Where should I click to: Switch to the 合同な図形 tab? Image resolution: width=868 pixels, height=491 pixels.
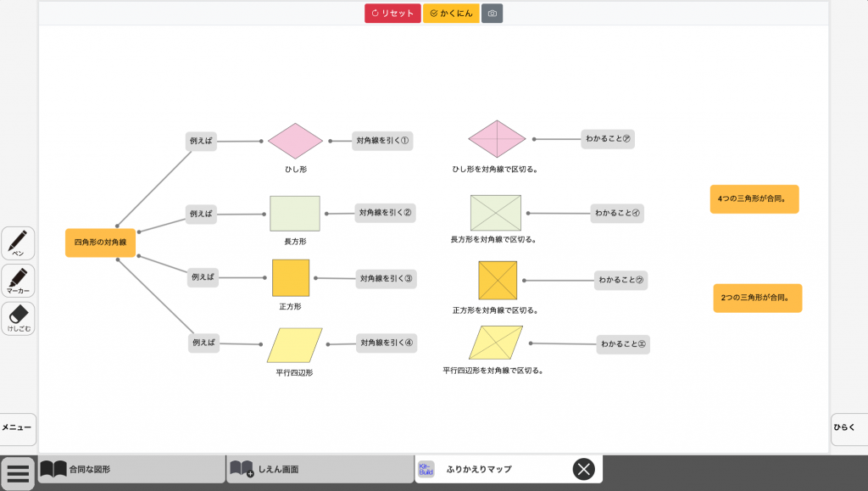pos(131,469)
